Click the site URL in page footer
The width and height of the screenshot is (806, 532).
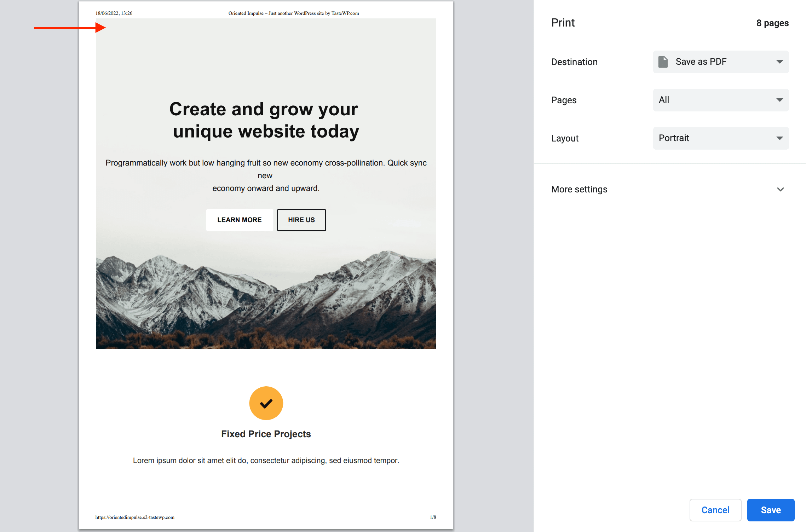[134, 517]
